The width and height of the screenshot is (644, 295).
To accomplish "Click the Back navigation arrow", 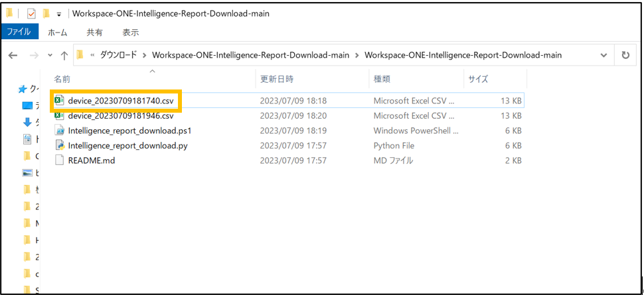I will coord(13,55).
